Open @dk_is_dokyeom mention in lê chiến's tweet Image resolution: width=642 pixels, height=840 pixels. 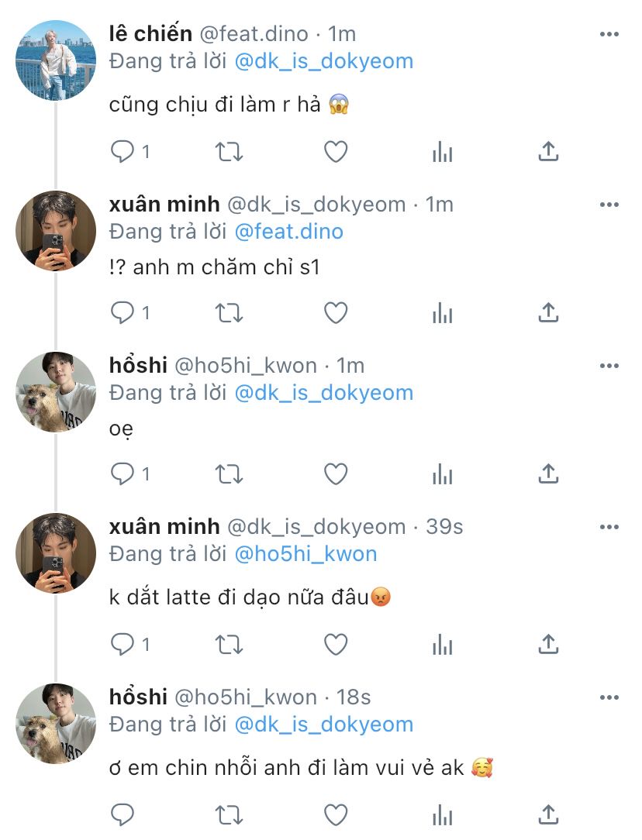click(323, 61)
